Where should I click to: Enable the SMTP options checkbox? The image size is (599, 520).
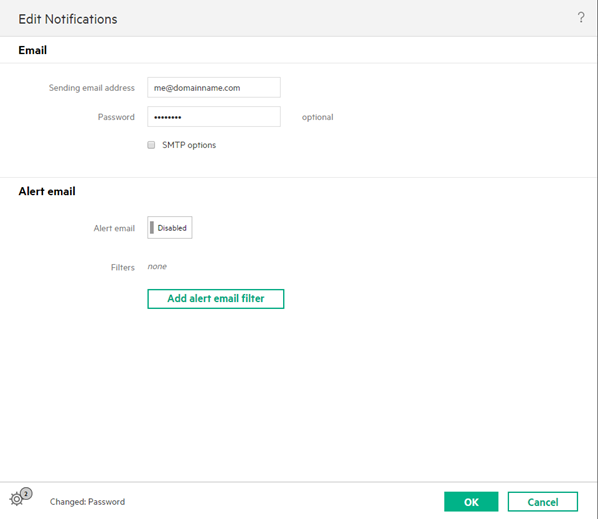(x=151, y=145)
